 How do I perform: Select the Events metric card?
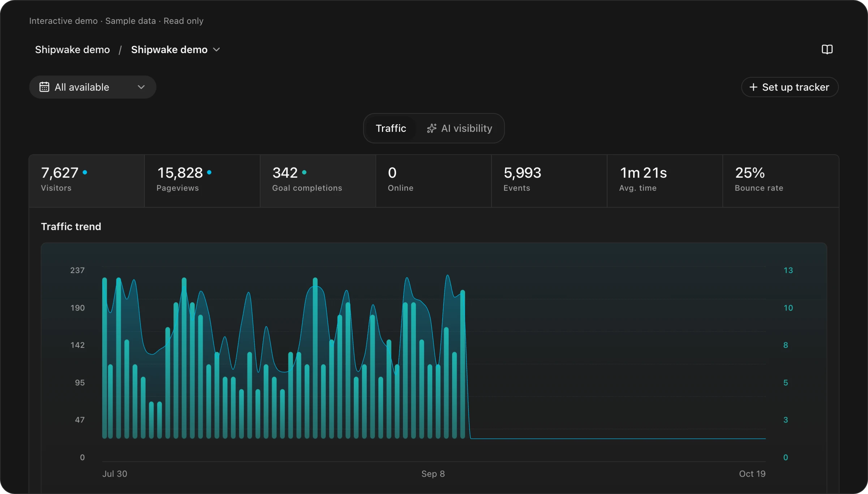click(549, 181)
